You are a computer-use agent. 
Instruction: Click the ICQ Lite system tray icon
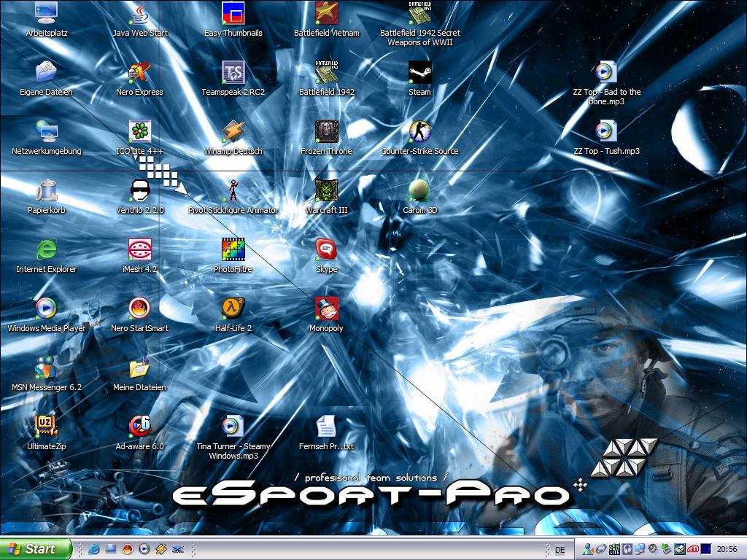pos(614,550)
